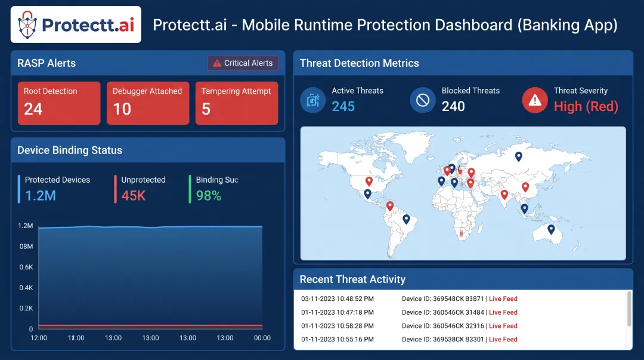Click the Device Binding Status heading
Viewport: 644px width, 360px height.
pos(70,150)
